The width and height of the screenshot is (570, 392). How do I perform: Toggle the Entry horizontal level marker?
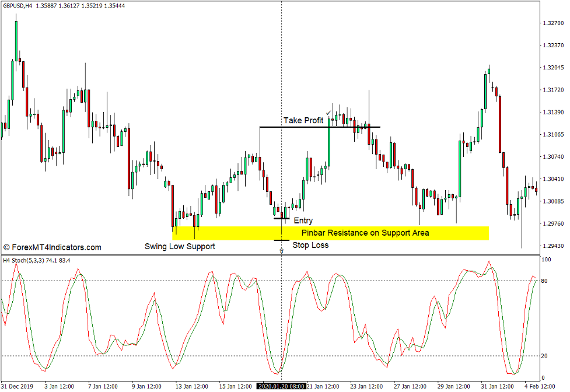point(280,219)
